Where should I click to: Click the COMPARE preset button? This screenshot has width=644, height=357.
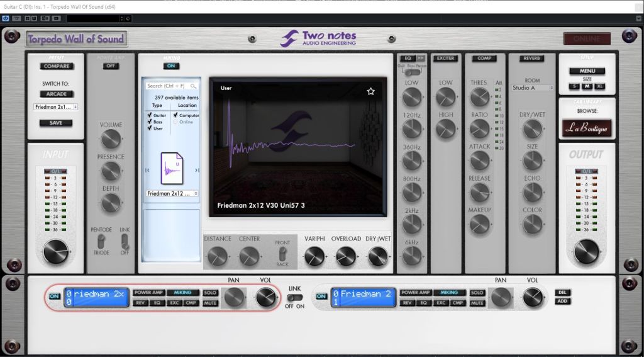pos(57,66)
